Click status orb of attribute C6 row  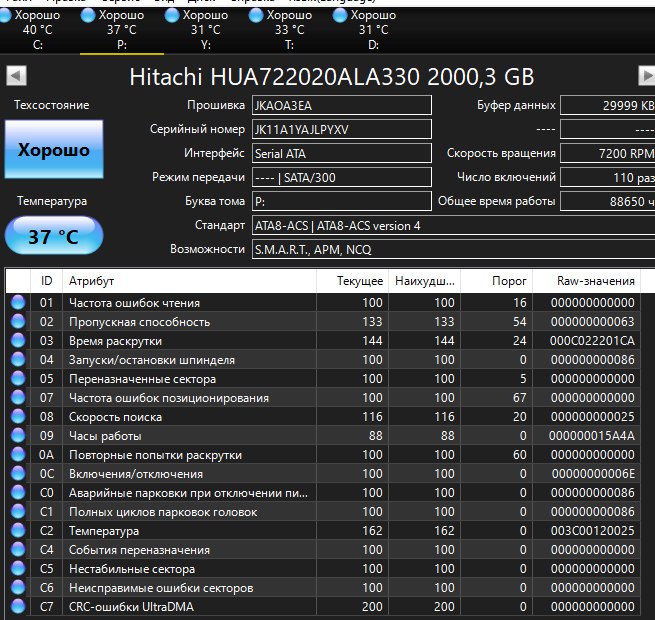pos(18,587)
